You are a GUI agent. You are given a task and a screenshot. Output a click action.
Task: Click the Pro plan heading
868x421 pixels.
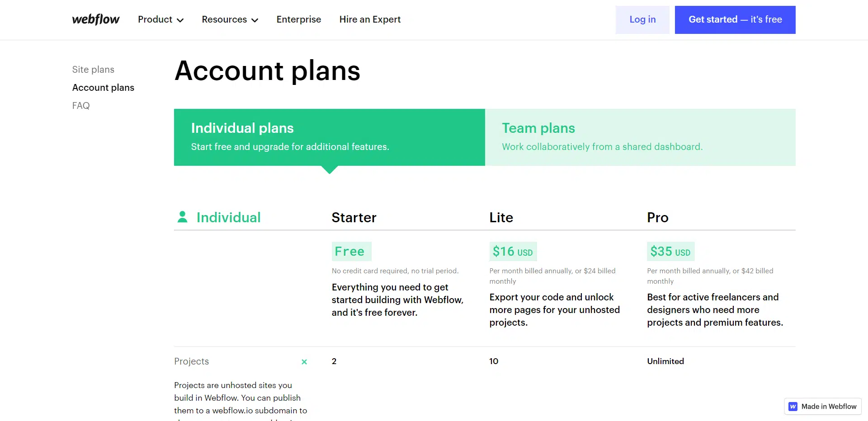point(657,218)
